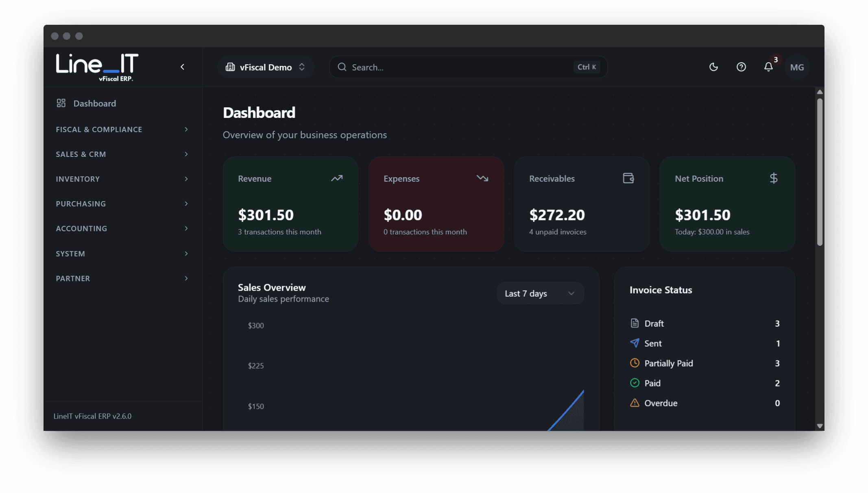Click the Revenue upward trend icon
The width and height of the screenshot is (868, 493).
336,178
